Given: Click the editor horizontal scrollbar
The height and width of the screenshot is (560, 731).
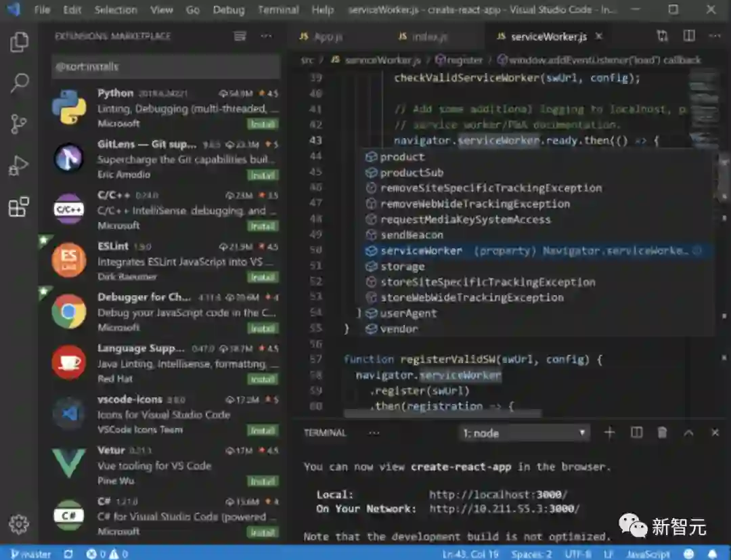Looking at the screenshot, I should [443, 413].
